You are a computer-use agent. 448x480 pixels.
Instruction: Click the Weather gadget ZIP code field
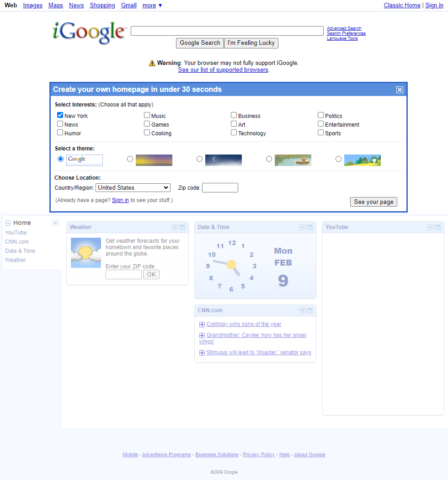[x=124, y=275]
